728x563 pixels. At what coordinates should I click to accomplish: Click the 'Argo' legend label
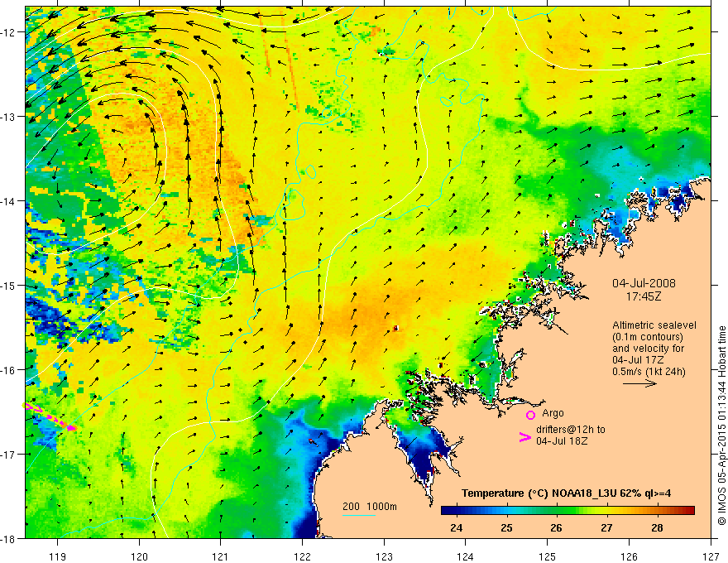click(x=553, y=413)
